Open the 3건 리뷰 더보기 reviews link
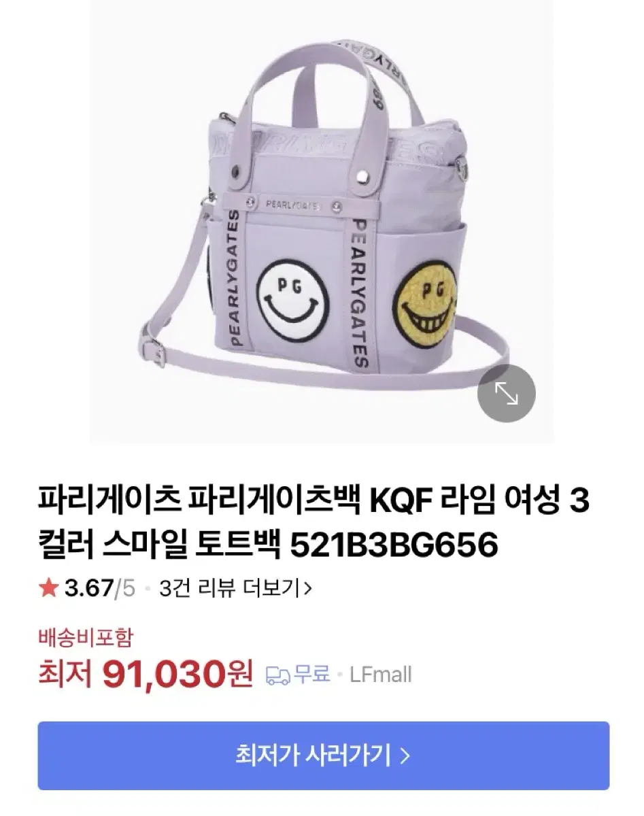The image size is (644, 816). (x=235, y=589)
